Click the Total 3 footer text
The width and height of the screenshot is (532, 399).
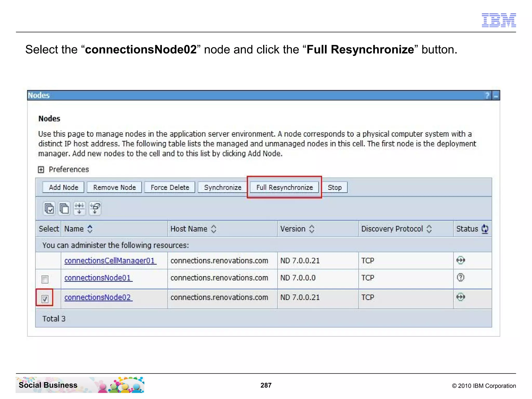54,318
